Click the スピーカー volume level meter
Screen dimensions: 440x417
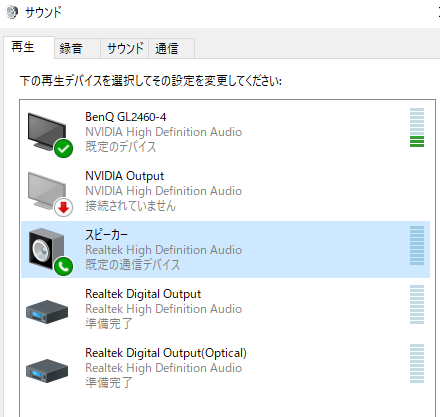417,245
